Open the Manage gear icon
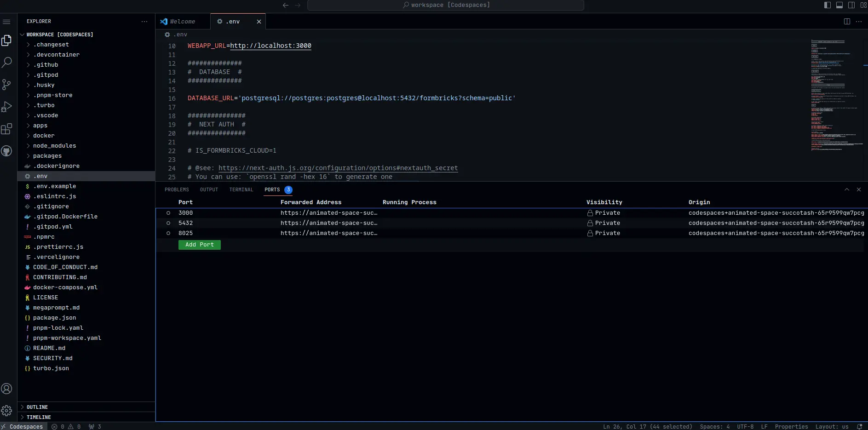Image resolution: width=868 pixels, height=430 pixels. [x=6, y=411]
